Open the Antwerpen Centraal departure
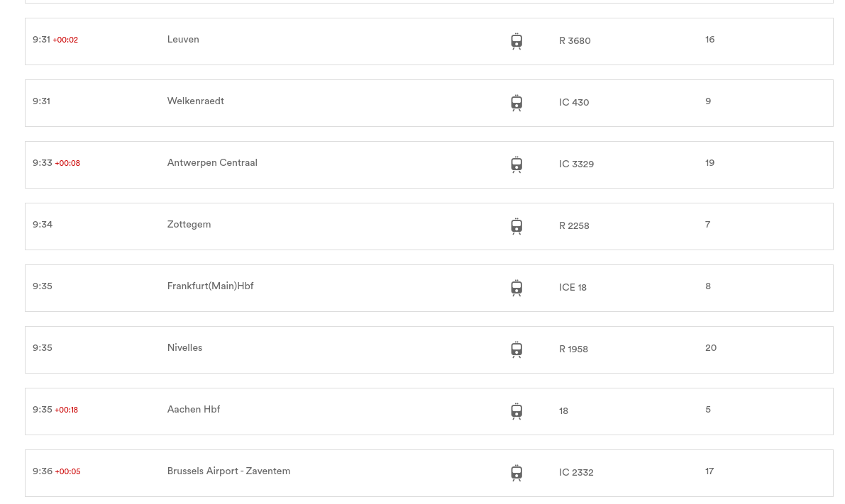845x504 pixels. pyautogui.click(x=429, y=164)
